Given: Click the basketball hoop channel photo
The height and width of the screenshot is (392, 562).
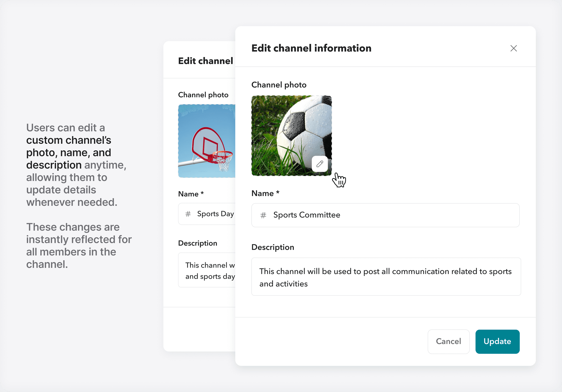Looking at the screenshot, I should [x=206, y=141].
